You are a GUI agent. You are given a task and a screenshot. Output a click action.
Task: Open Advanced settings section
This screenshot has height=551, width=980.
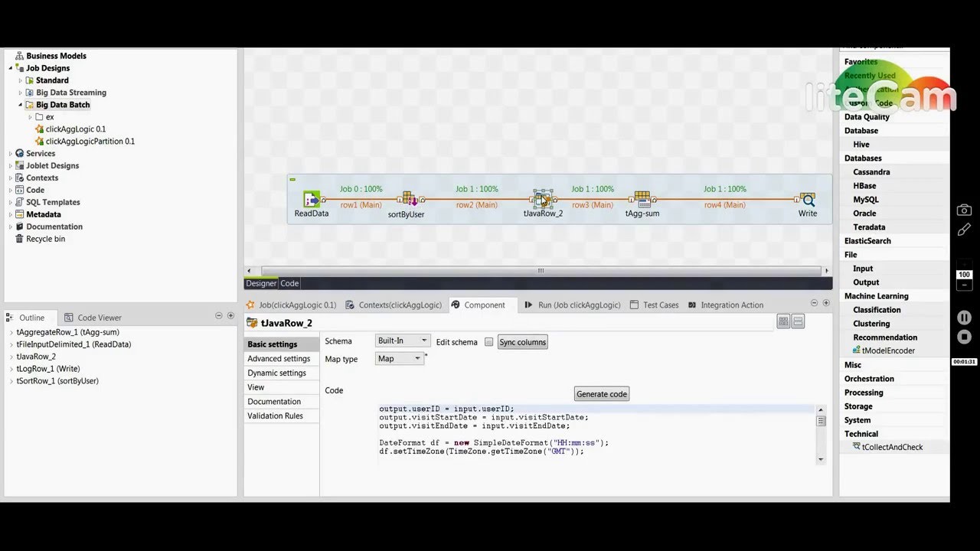(279, 359)
